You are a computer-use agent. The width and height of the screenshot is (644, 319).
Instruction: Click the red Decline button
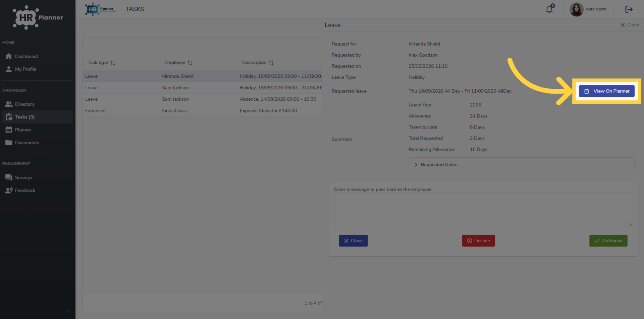478,241
